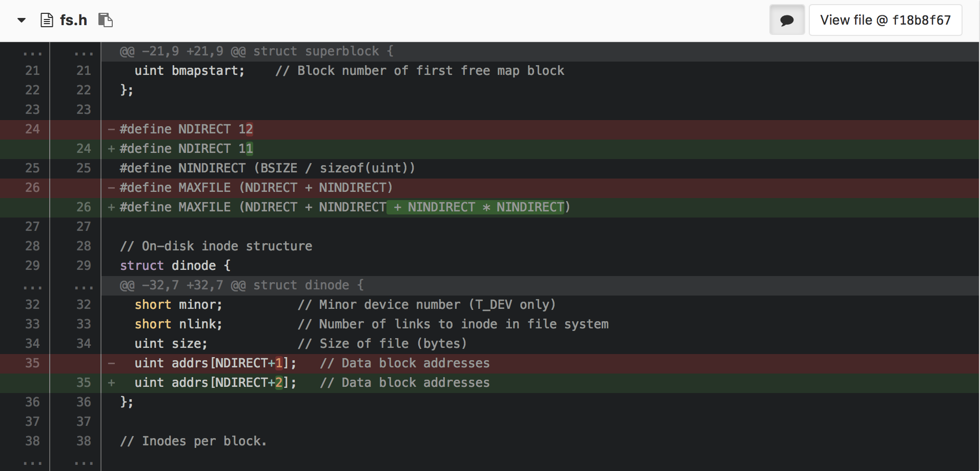This screenshot has height=471, width=980.
Task: Open the fs.h file name link
Action: pyautogui.click(x=73, y=21)
